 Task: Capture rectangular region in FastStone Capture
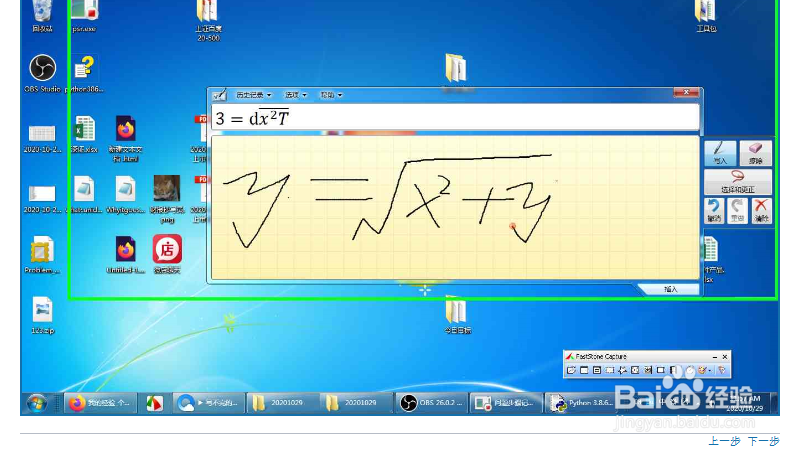pos(610,370)
